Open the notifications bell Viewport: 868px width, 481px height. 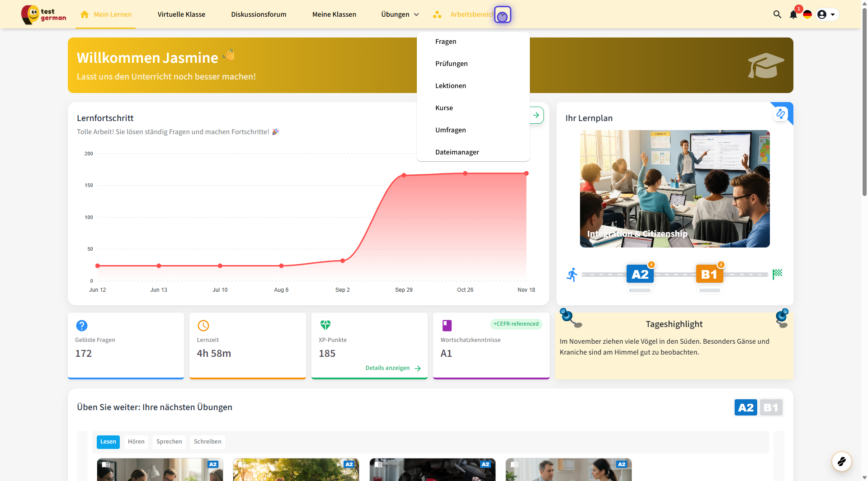coord(793,14)
